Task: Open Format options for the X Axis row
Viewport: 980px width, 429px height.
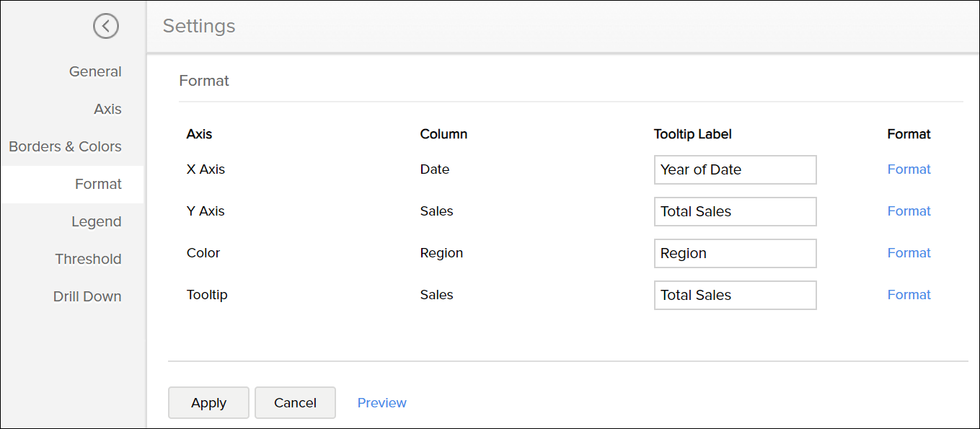Action: click(909, 169)
